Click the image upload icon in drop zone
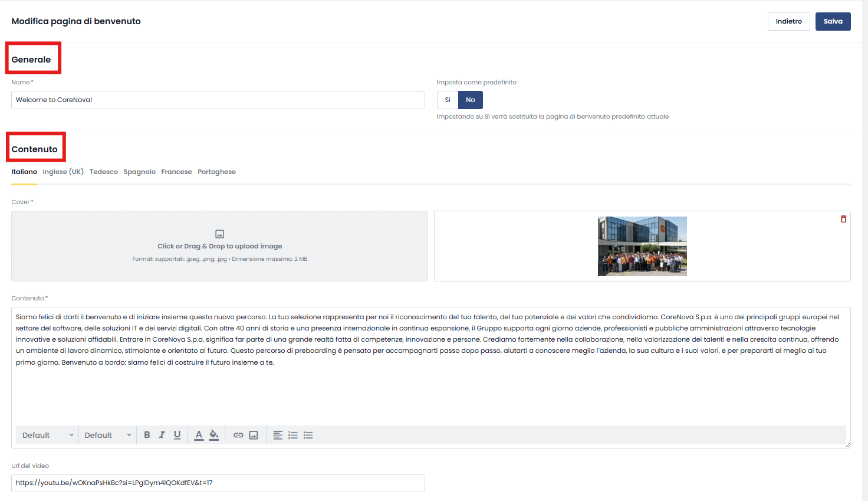This screenshot has height=501, width=868. point(219,234)
